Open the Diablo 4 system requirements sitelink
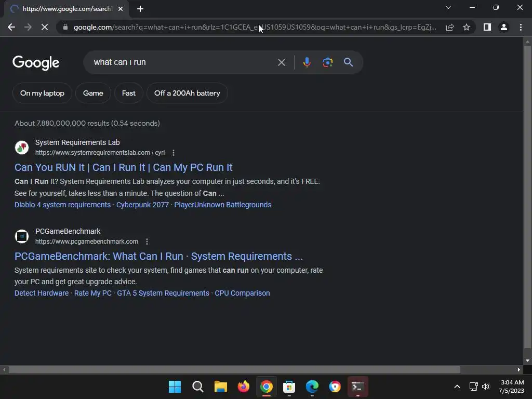The width and height of the screenshot is (532, 399). click(62, 205)
